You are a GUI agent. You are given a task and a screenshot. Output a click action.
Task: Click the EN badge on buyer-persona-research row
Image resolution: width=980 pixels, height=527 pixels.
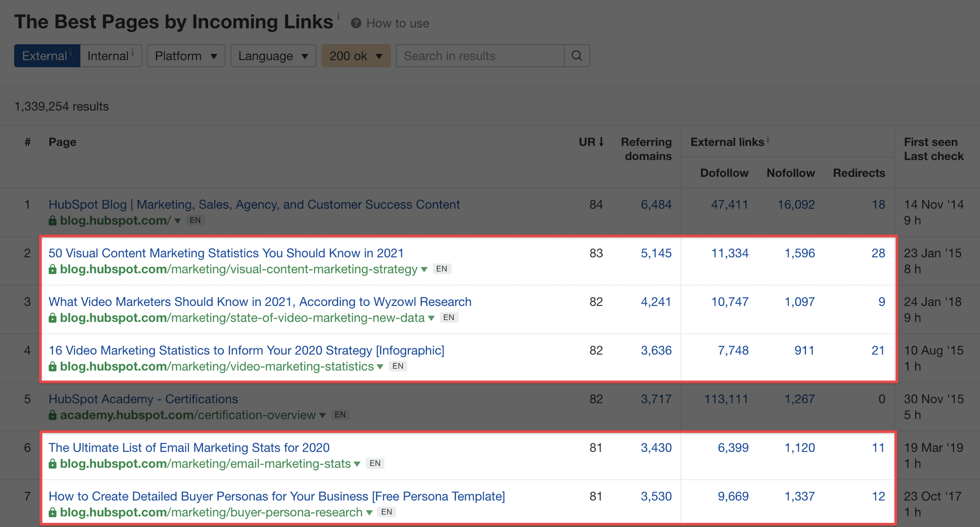click(x=387, y=512)
